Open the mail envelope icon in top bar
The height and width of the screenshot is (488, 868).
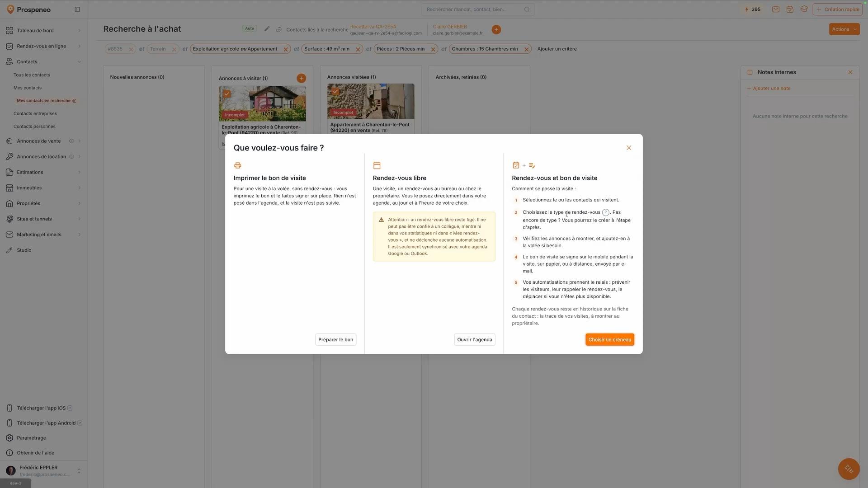click(775, 9)
